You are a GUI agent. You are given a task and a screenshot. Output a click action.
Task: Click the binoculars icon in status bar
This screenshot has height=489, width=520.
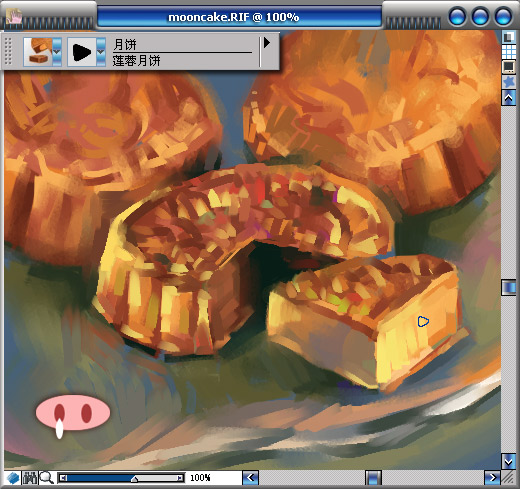pyautogui.click(x=30, y=478)
